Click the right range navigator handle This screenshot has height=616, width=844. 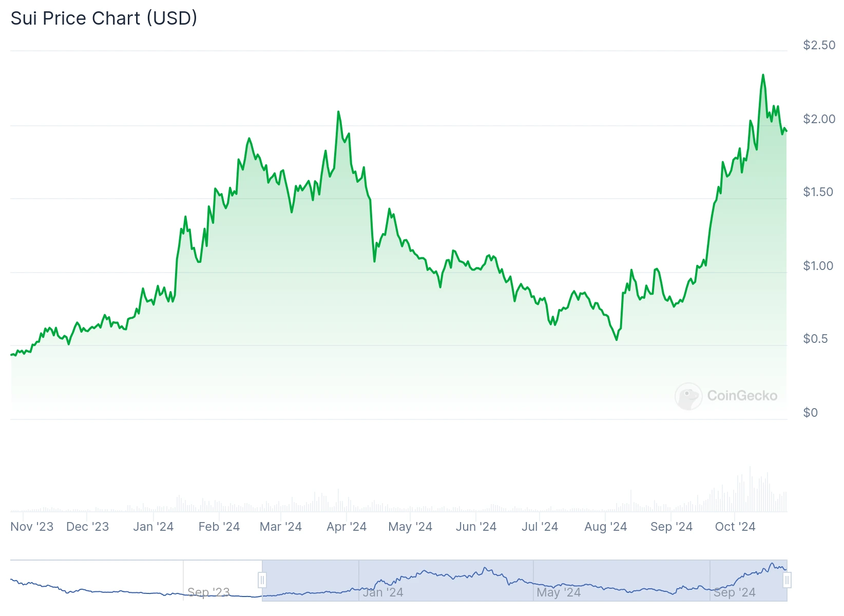pyautogui.click(x=787, y=581)
